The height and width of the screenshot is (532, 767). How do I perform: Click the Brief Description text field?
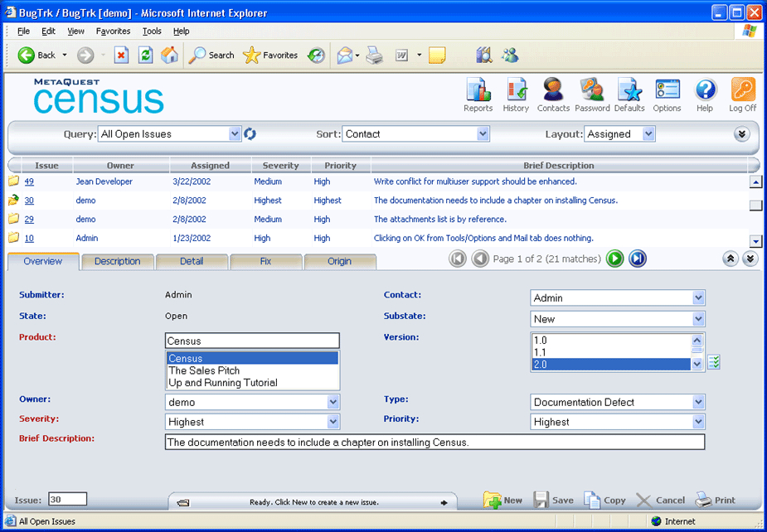coord(434,443)
